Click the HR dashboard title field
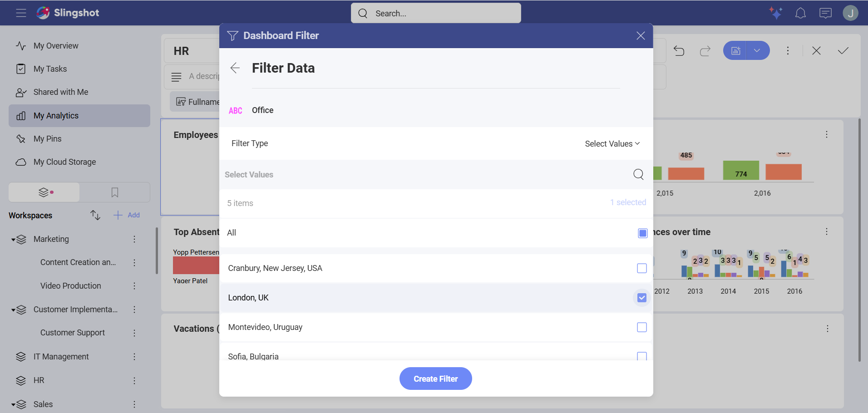Screen dimensions: 868x413 tap(192, 51)
